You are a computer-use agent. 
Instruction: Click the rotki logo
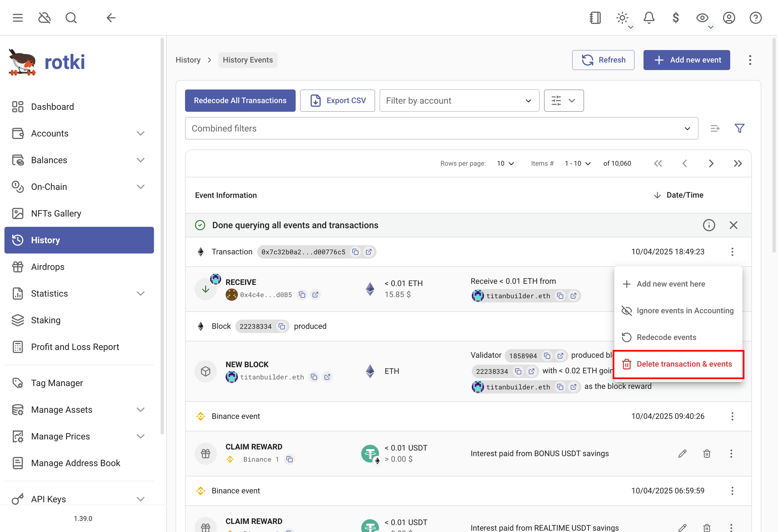pos(47,62)
